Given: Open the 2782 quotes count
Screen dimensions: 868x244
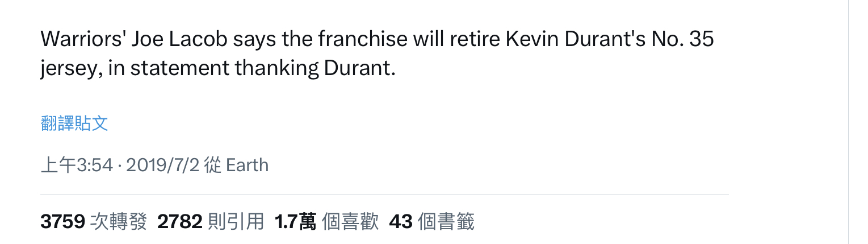Looking at the screenshot, I should pyautogui.click(x=179, y=222).
